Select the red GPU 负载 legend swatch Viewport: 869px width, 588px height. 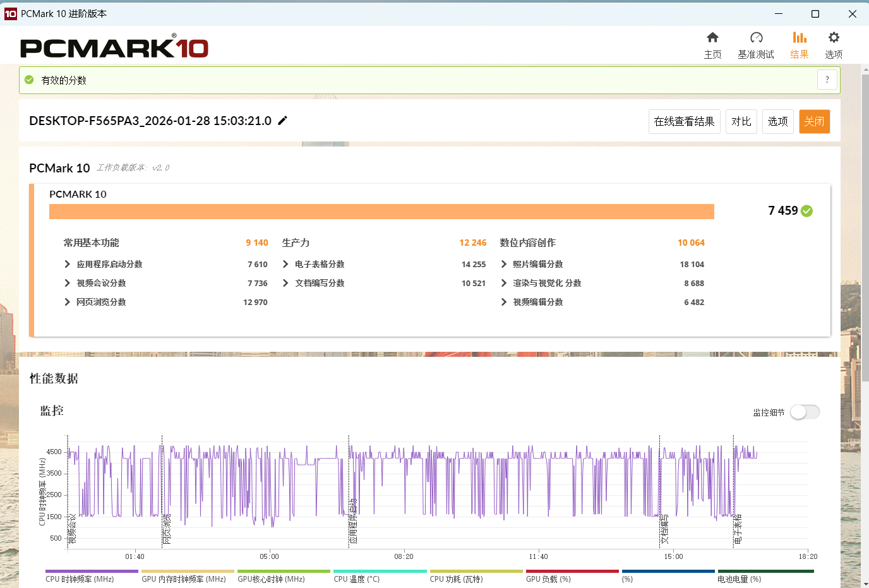point(572,571)
